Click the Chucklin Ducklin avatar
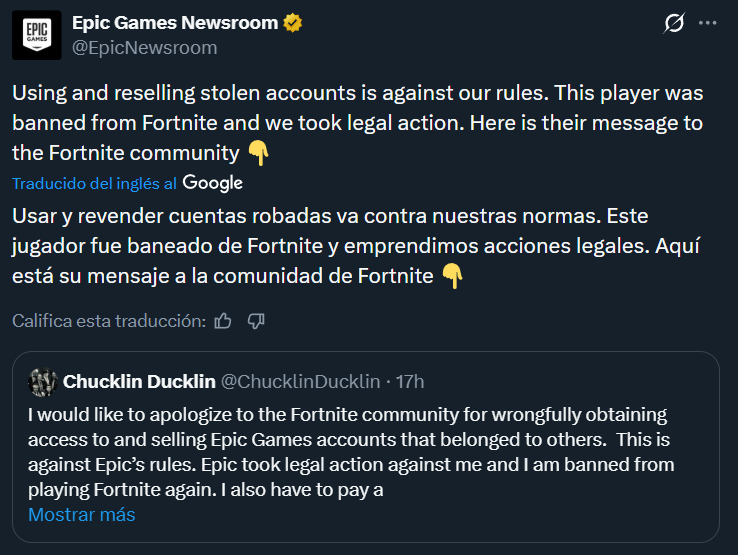Image resolution: width=738 pixels, height=555 pixels. click(x=42, y=381)
